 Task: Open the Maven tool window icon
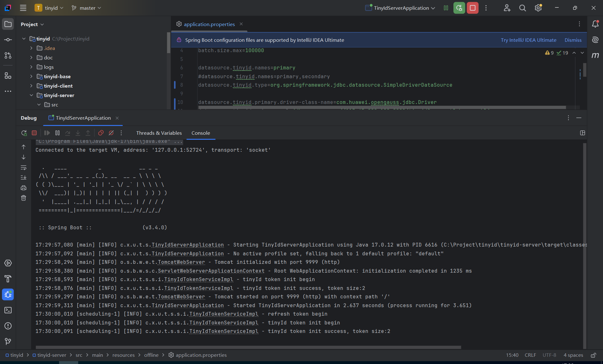pos(595,55)
